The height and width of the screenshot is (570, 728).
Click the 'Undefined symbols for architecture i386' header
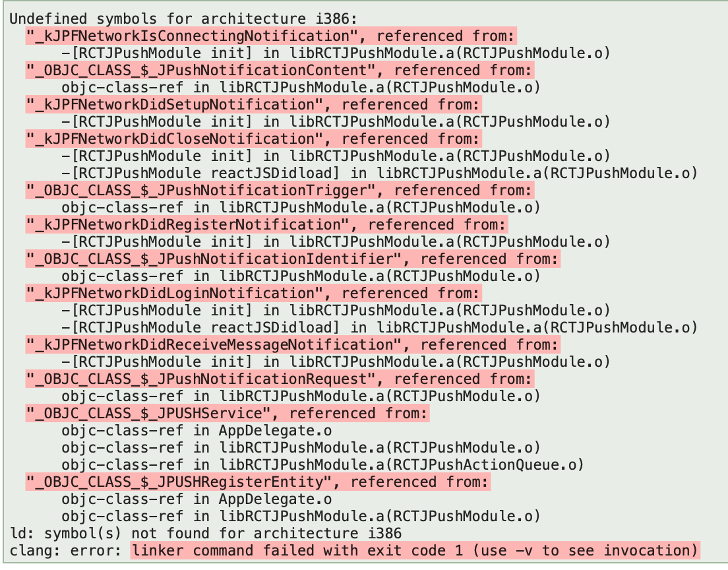point(183,18)
